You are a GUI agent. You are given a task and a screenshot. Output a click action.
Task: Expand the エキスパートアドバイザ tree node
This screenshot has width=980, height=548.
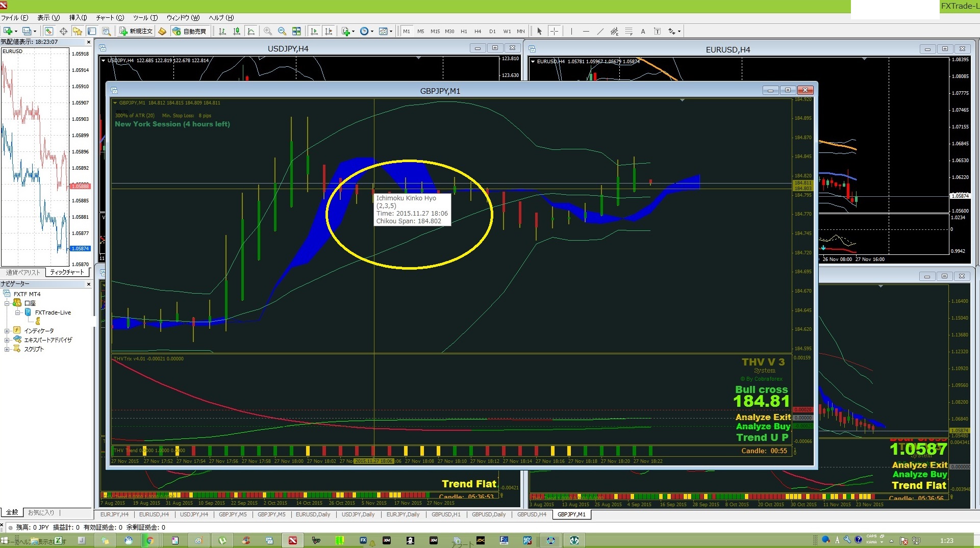pos(7,340)
